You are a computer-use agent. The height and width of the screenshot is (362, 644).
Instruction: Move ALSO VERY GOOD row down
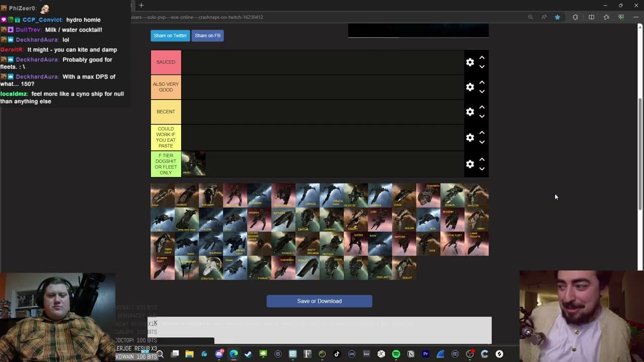pos(482,92)
